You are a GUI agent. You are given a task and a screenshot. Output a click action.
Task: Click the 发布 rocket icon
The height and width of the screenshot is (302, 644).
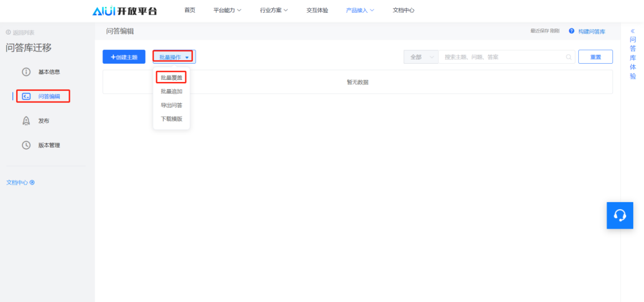(26, 121)
